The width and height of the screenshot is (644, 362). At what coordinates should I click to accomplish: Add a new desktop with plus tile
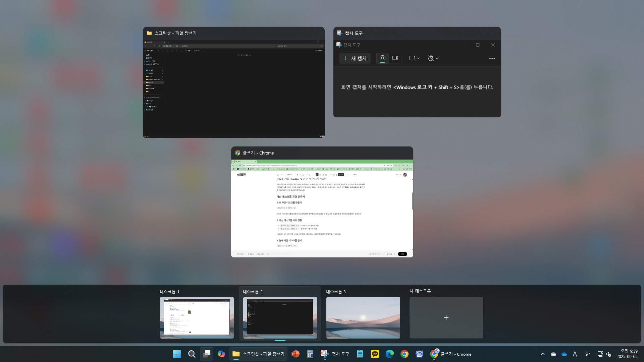tap(446, 317)
